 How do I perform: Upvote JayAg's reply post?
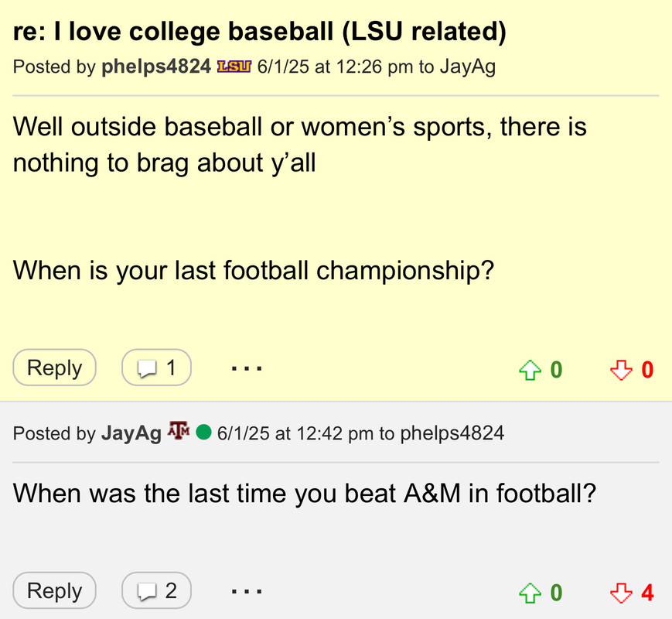pos(530,593)
